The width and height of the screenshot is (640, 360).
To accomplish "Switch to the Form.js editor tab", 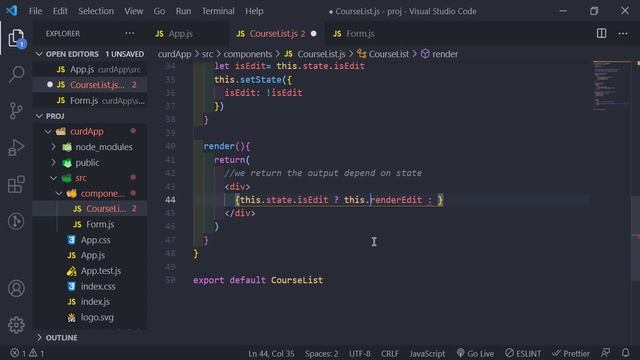I will coord(365,34).
